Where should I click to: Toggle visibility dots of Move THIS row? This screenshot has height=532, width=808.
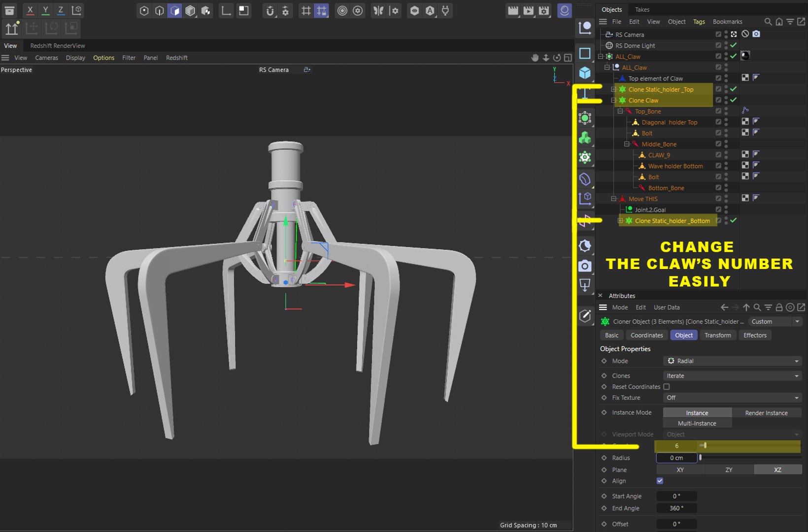pyautogui.click(x=726, y=199)
